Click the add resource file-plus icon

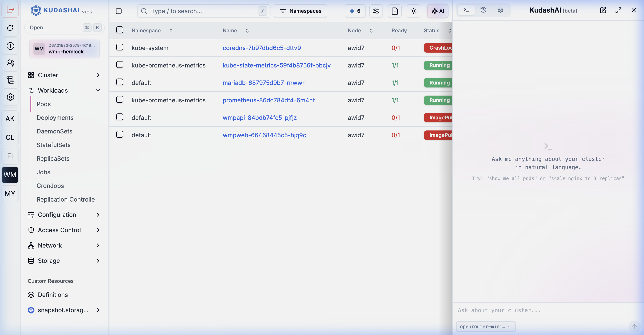395,11
